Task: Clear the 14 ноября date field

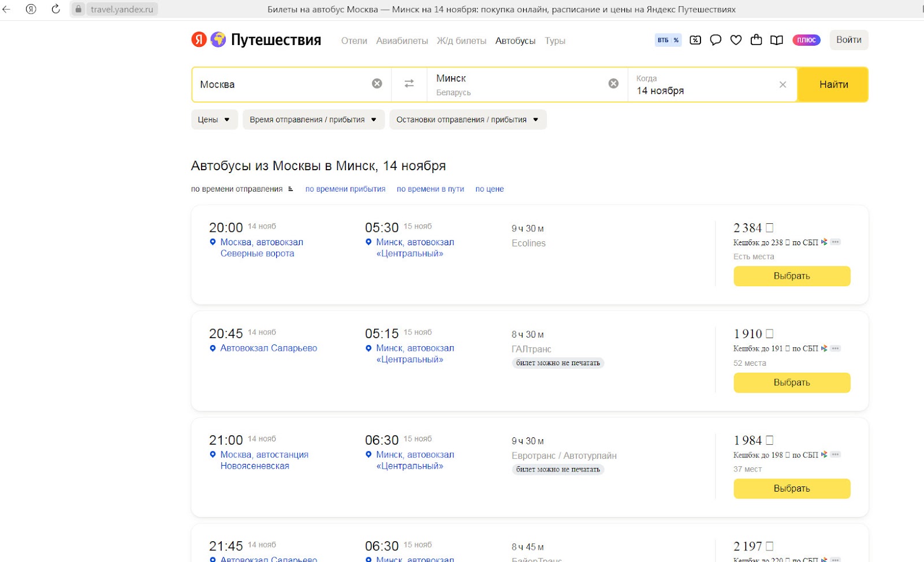Action: 783,84
